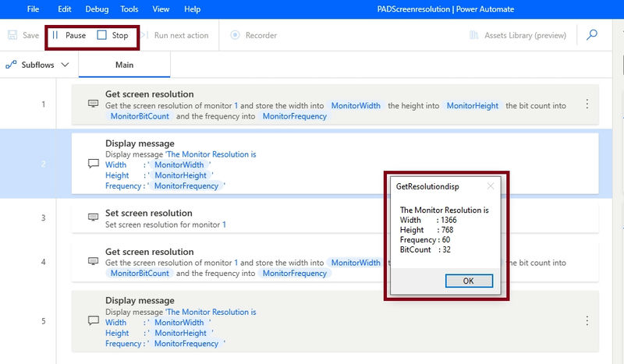The width and height of the screenshot is (624, 364).
Task: Click OK in GetResolutiondisp dialog
Action: click(x=469, y=281)
